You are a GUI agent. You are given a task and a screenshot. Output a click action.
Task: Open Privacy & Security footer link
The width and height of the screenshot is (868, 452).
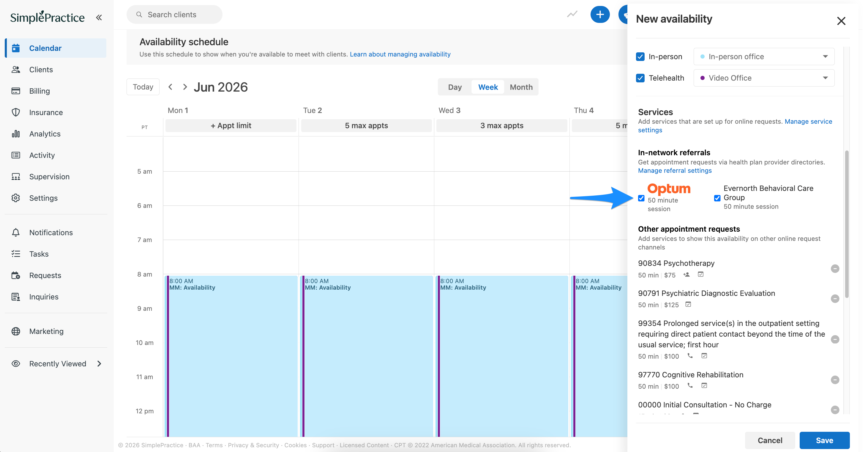[253, 445]
